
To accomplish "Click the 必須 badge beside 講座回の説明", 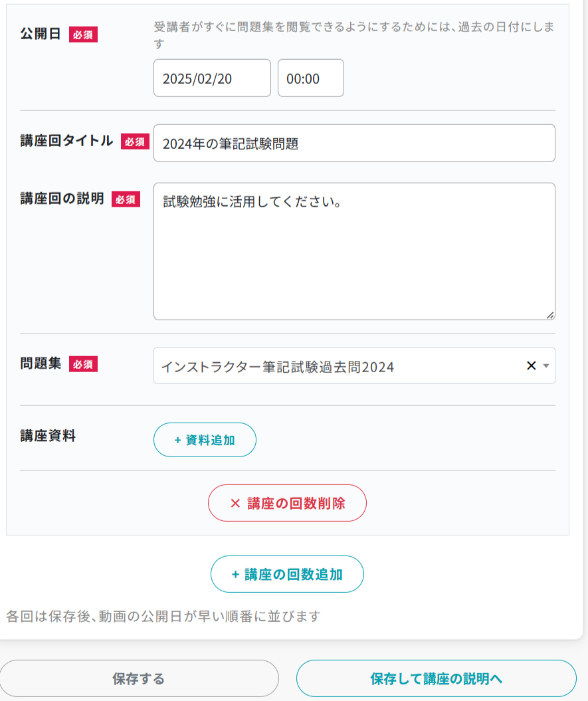I will click(x=126, y=199).
